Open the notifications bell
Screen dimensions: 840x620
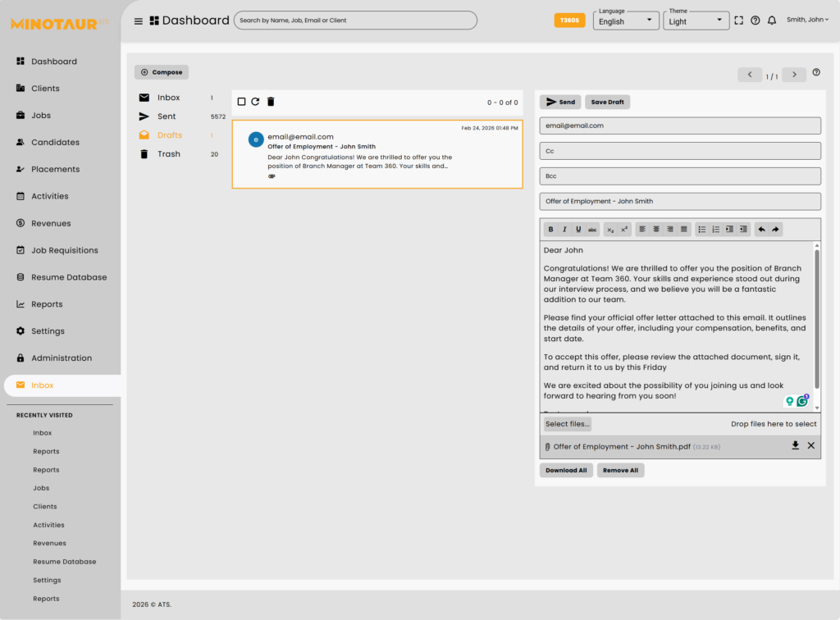point(772,21)
